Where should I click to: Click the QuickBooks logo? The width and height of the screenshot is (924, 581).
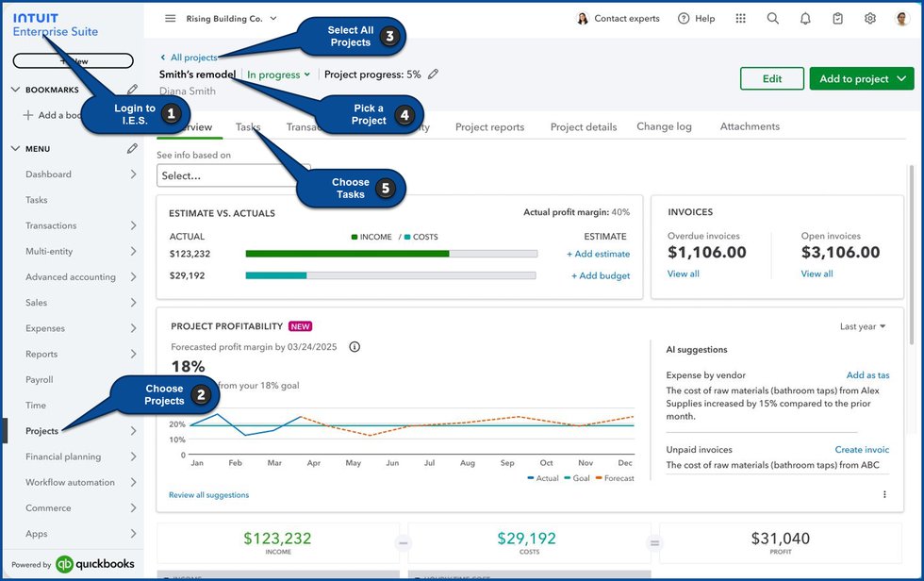(x=95, y=564)
